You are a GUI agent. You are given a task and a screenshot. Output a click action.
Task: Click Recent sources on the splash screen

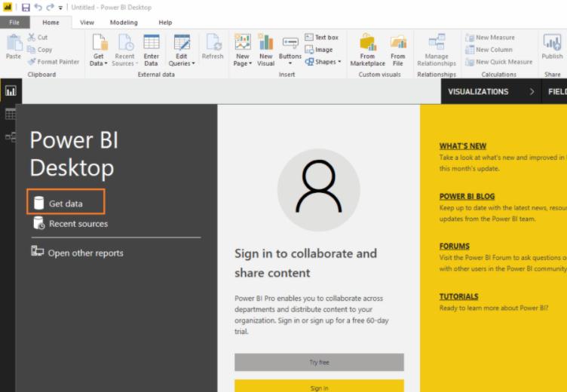point(71,224)
